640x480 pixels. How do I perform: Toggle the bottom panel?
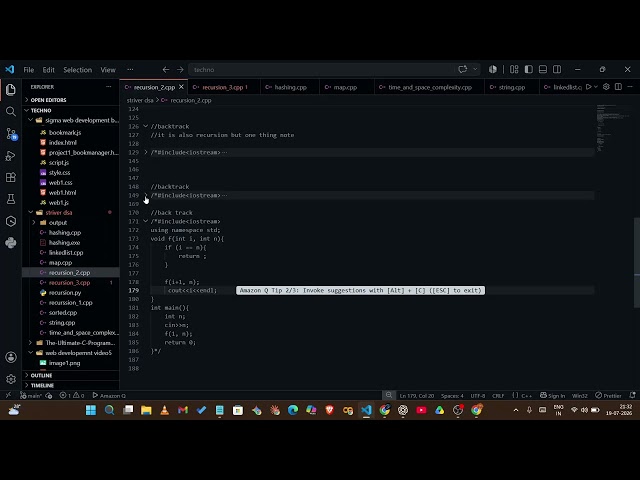[543, 69]
